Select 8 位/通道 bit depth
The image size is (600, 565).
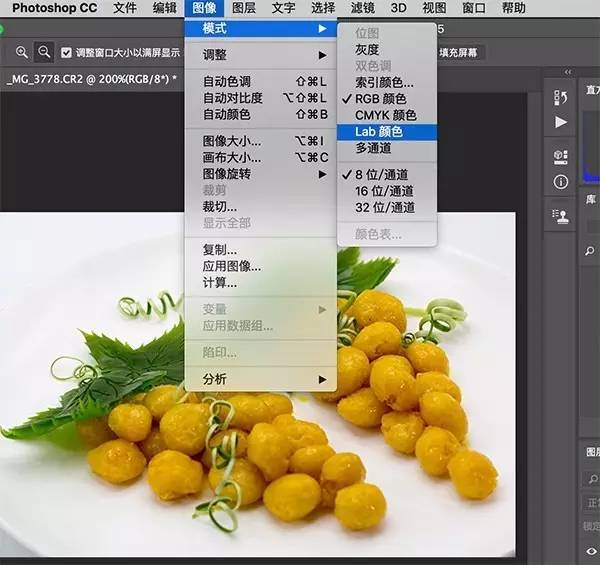coord(387,175)
